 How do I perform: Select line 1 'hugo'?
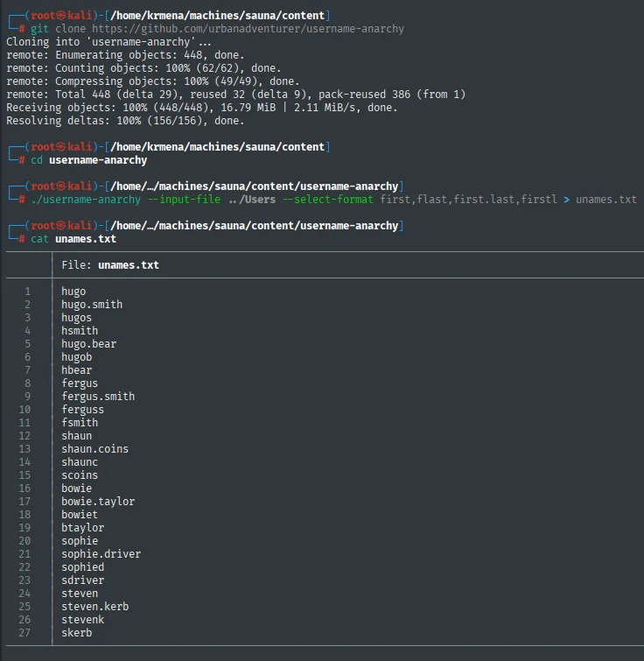pos(73,292)
